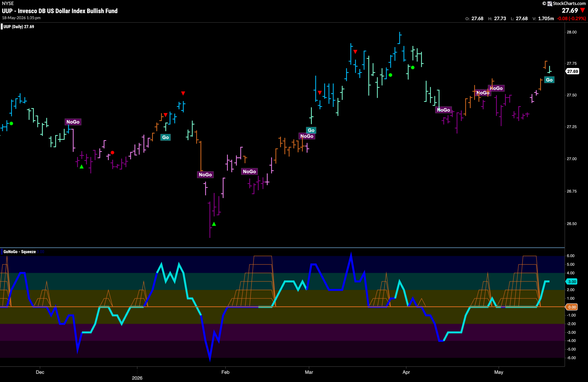Click the open value 27.68
The height and width of the screenshot is (382, 588).
(x=477, y=19)
